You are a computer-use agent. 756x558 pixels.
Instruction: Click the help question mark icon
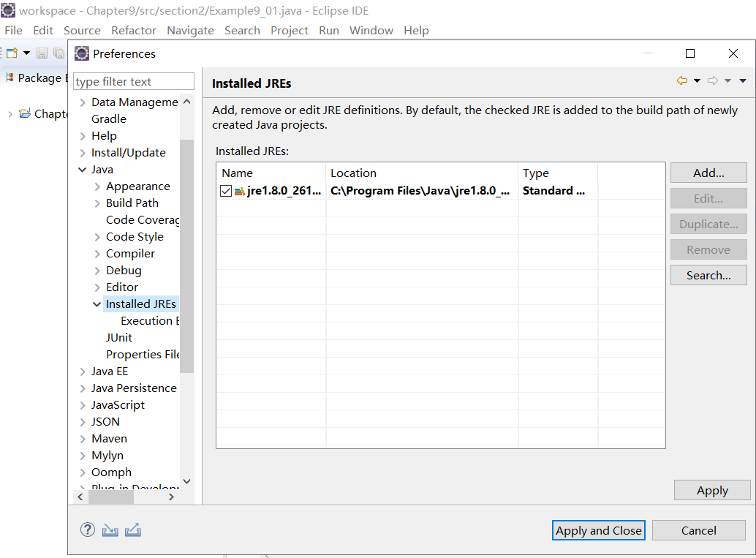[87, 529]
